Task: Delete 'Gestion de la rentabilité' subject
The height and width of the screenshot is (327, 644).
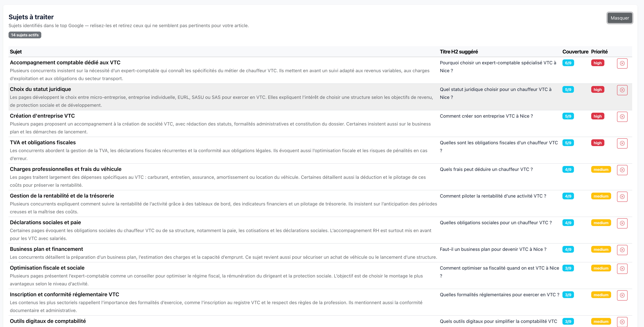Action: click(x=622, y=197)
